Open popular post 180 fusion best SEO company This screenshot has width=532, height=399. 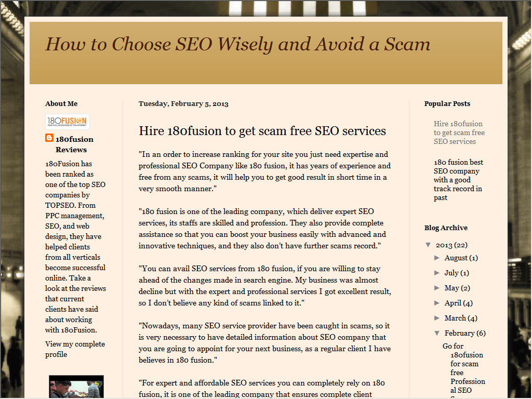pos(458,180)
